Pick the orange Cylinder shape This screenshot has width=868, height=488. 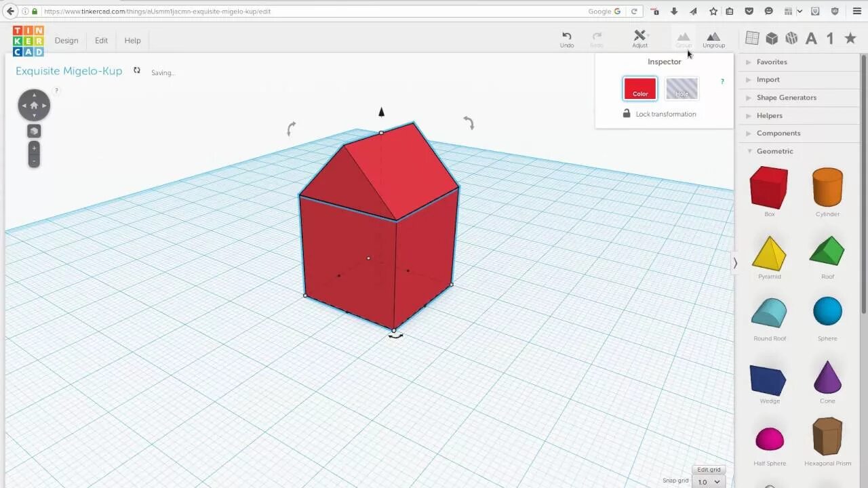tap(827, 187)
